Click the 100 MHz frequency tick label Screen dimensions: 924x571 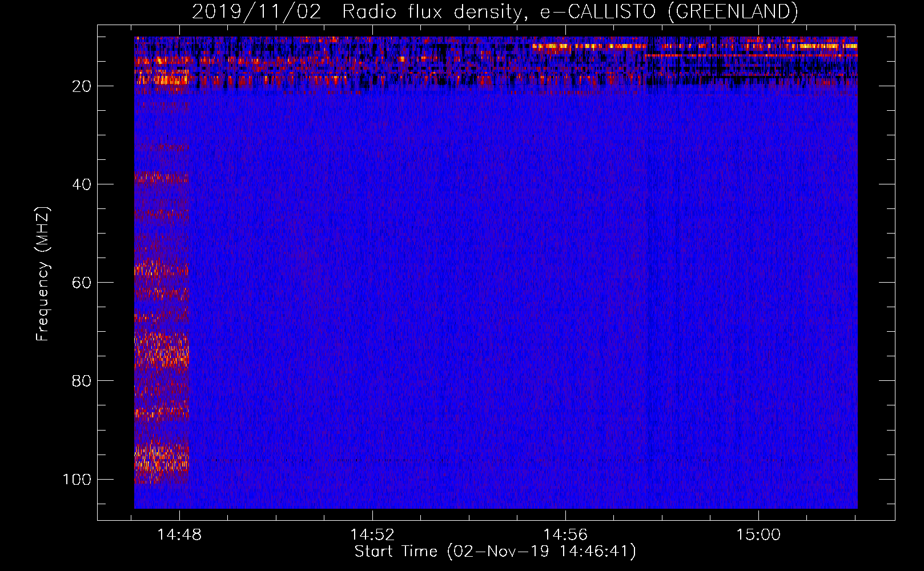[x=77, y=479]
